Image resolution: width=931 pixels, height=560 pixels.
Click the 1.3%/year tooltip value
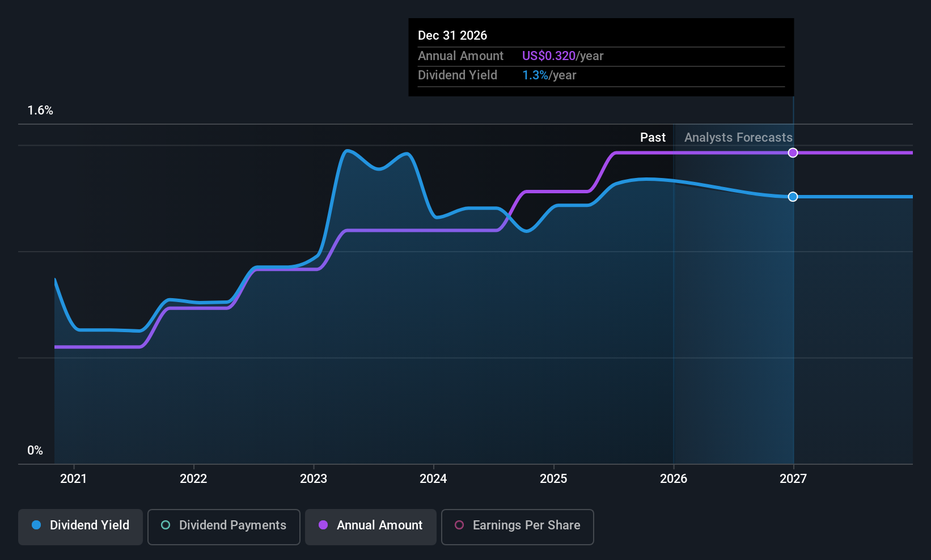pos(549,75)
